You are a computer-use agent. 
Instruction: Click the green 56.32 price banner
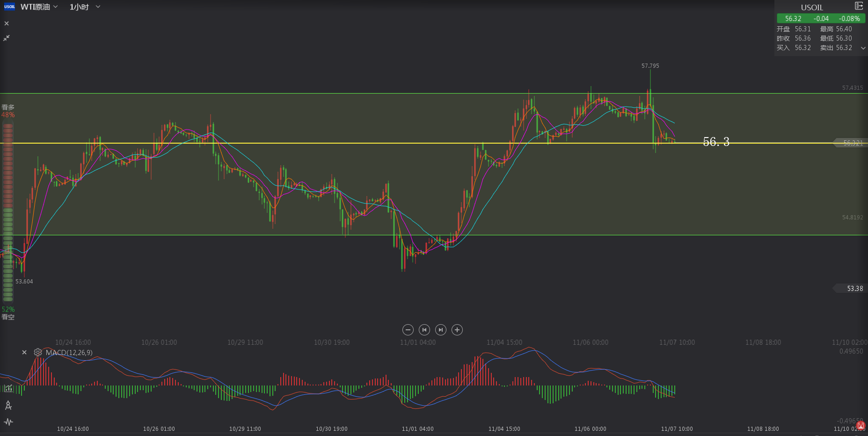point(821,18)
